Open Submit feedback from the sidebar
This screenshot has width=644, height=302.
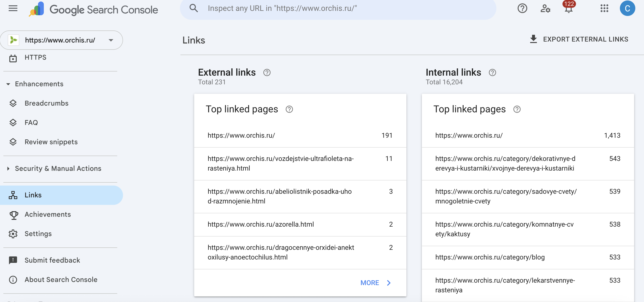click(x=52, y=260)
